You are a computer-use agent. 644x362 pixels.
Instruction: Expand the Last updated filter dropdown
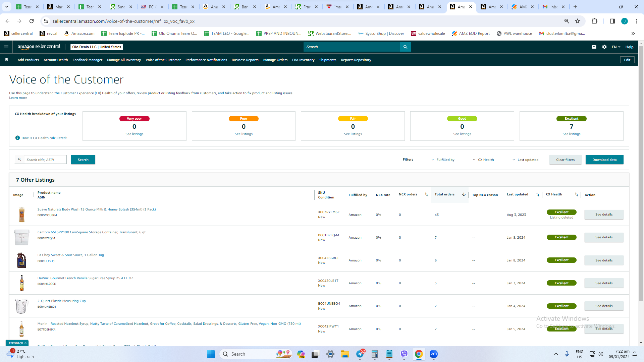[525, 160]
